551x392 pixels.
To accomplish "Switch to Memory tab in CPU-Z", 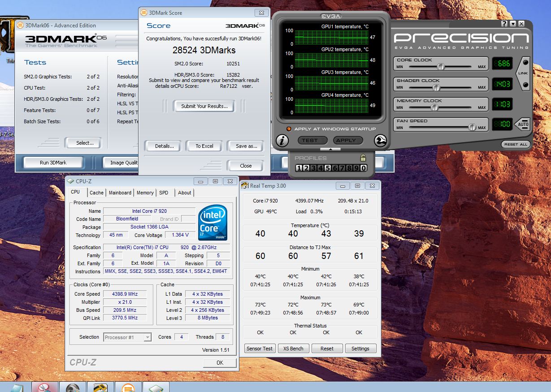I will click(145, 193).
